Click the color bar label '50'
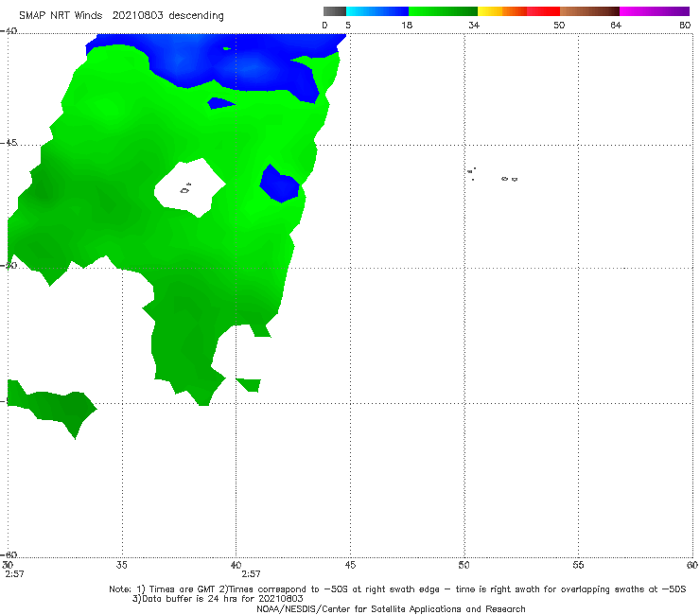Viewport: 700px width, 615px height. pos(559,25)
